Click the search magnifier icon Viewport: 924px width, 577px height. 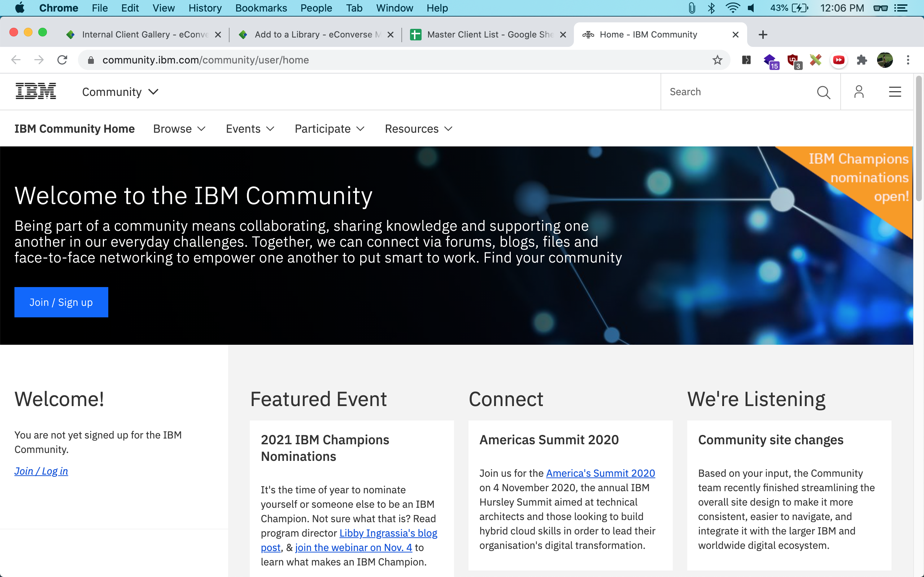823,92
